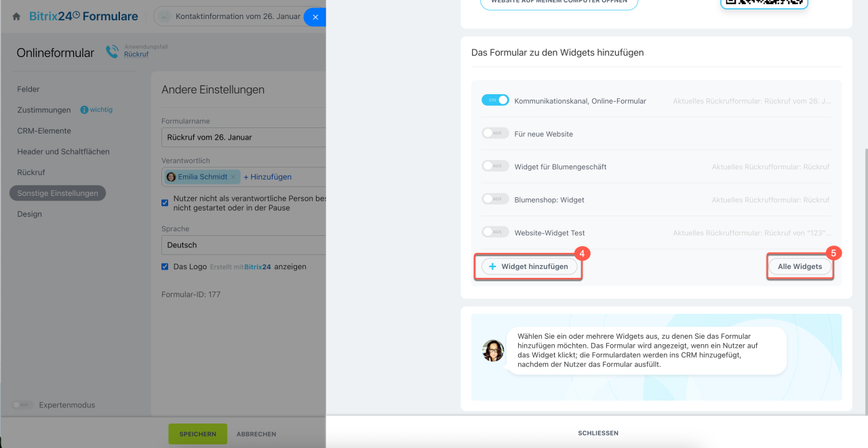Enable Widget für Blumengeschäft toggle
This screenshot has width=868, height=448.
(x=495, y=166)
